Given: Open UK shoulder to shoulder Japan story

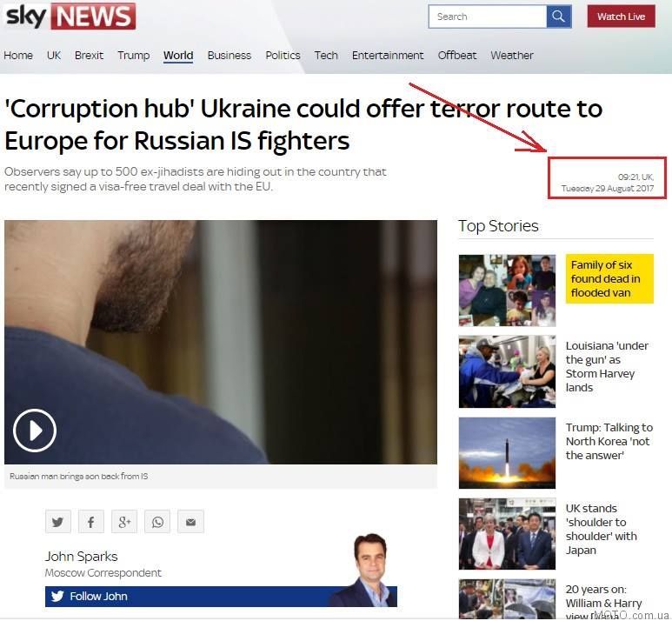Looking at the screenshot, I should [x=602, y=529].
